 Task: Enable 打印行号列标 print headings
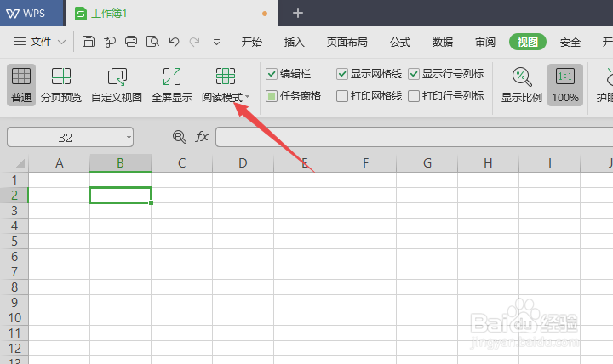(x=414, y=96)
